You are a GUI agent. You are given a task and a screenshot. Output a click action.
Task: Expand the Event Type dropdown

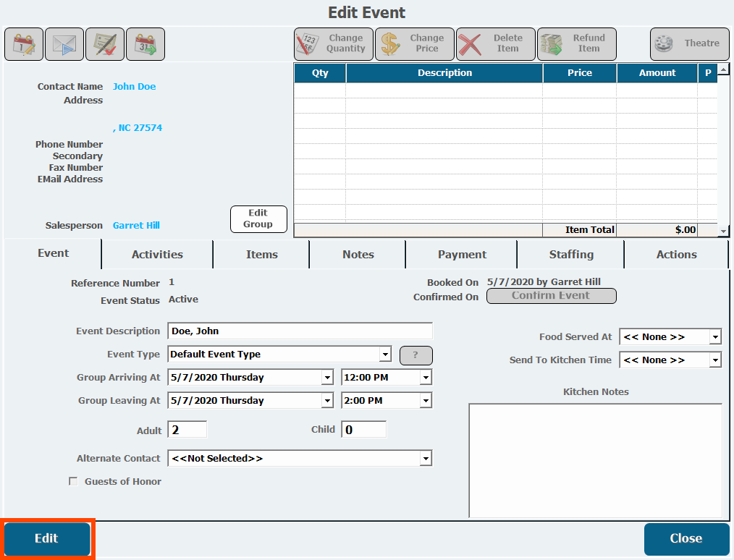385,355
